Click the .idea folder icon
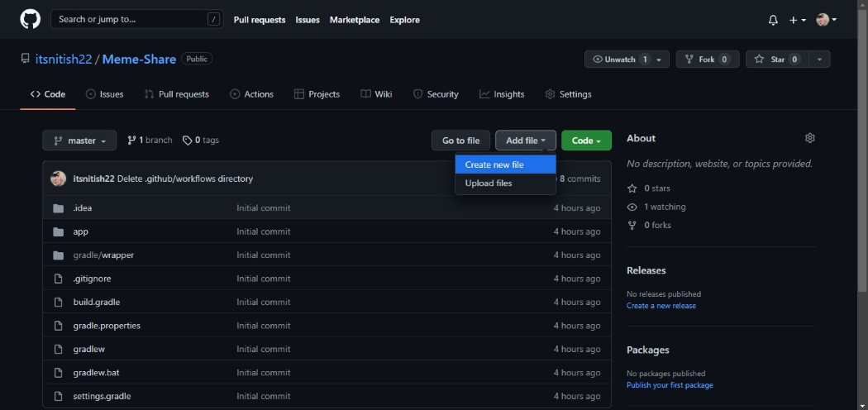The height and width of the screenshot is (410, 868). click(58, 208)
